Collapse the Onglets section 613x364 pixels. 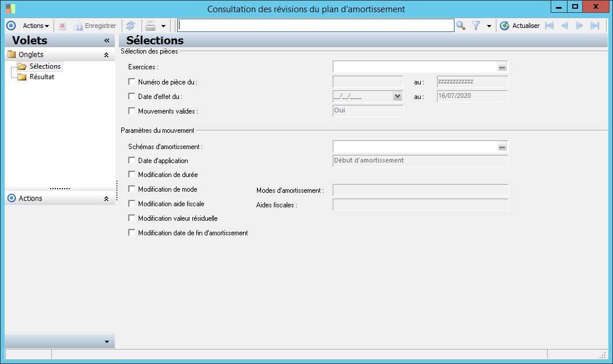(x=106, y=55)
